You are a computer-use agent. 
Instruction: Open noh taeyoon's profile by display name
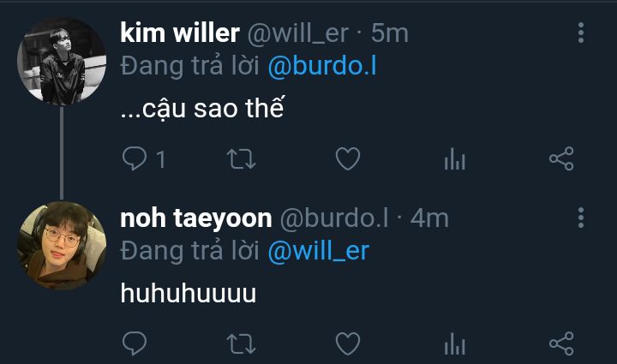pos(196,218)
